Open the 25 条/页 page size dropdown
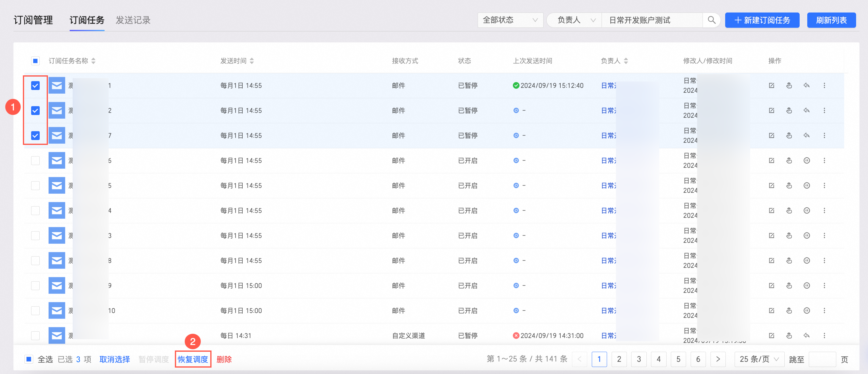Image resolution: width=868 pixels, height=374 pixels. click(x=759, y=359)
